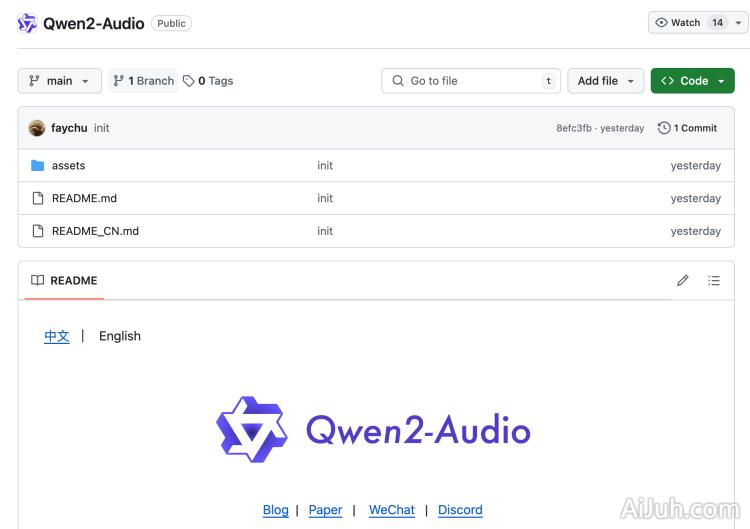Click yesterday timestamp on README_CN.md row
Viewport: 750px width, 529px height.
click(x=695, y=231)
